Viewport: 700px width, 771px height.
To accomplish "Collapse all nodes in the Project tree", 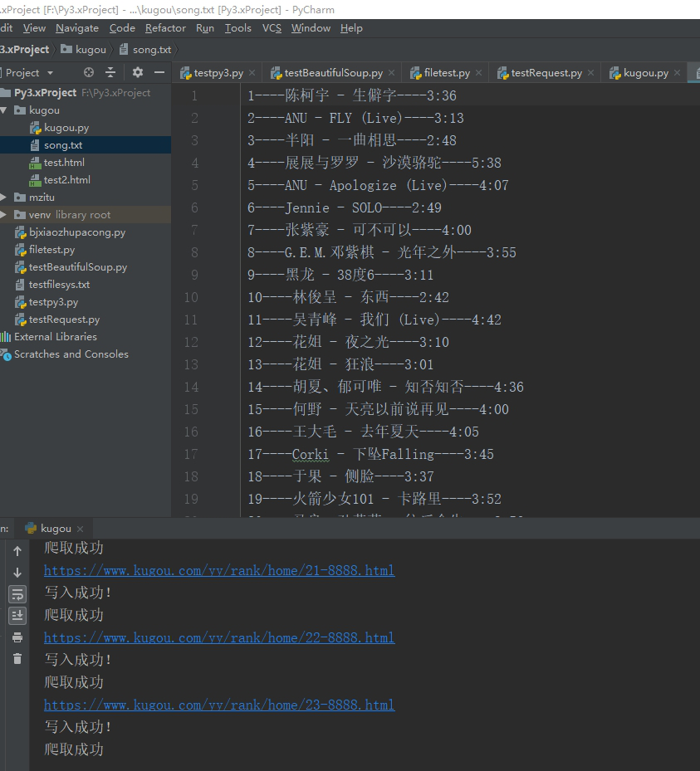I will click(110, 73).
